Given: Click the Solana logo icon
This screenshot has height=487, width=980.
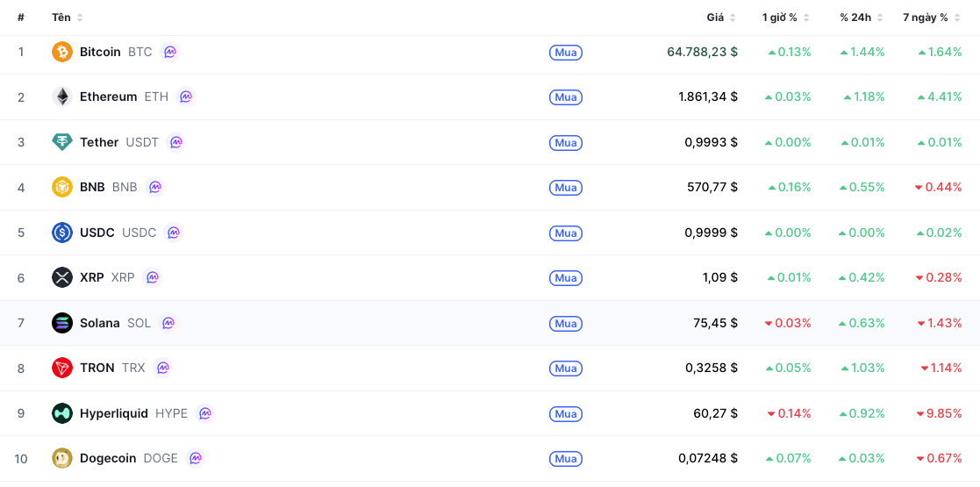Looking at the screenshot, I should coord(62,323).
